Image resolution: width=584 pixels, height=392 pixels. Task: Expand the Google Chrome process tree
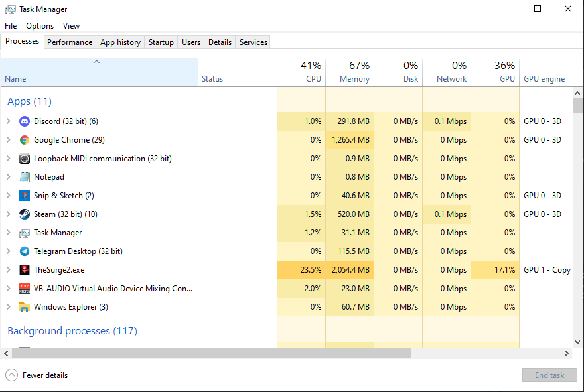pyautogui.click(x=8, y=140)
